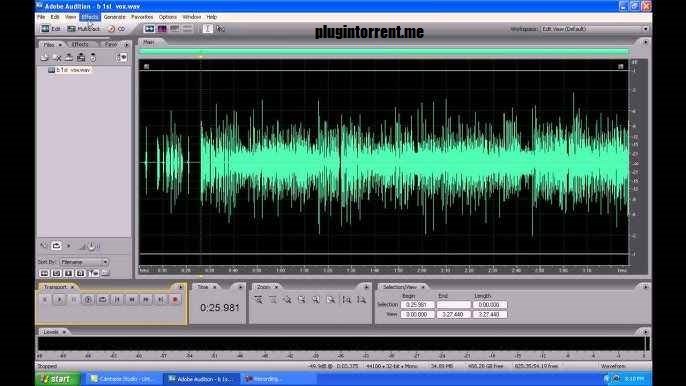Toggle Loop Play button below file list
Image resolution: width=686 pixels, height=386 pixels.
click(x=56, y=246)
